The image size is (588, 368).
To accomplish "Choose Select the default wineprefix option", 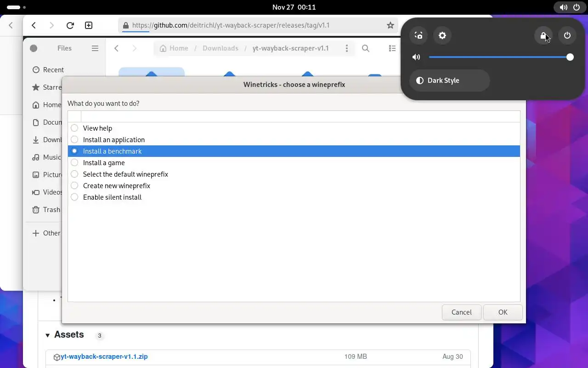I will [x=74, y=174].
